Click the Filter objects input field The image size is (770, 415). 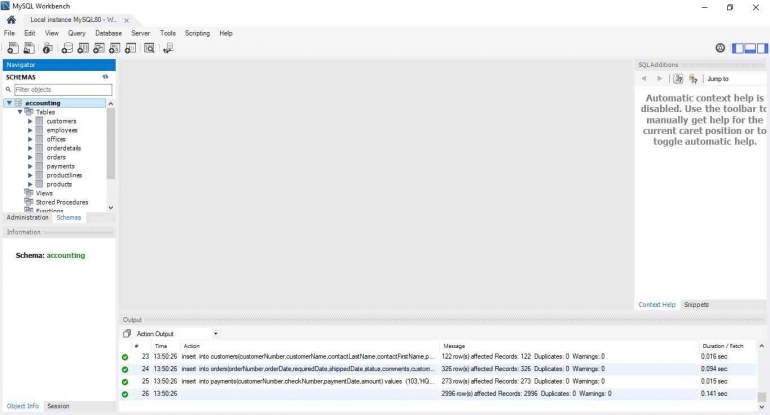point(63,89)
